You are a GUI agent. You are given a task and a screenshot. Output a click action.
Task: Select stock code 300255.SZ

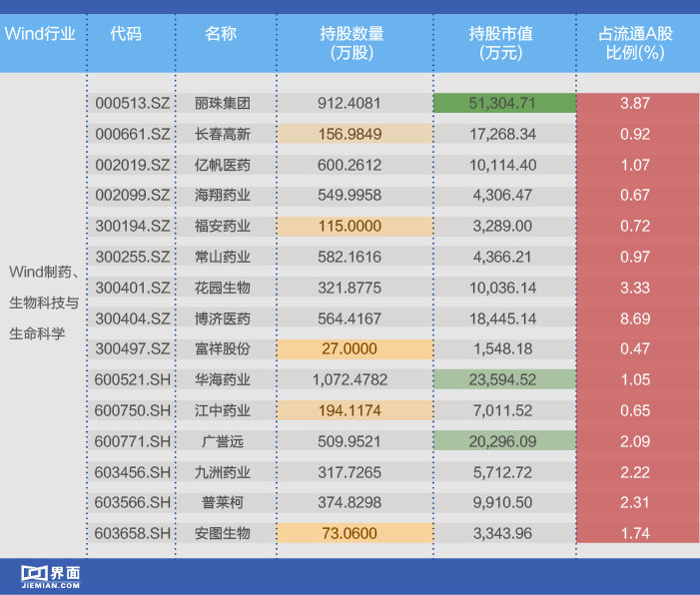(133, 257)
